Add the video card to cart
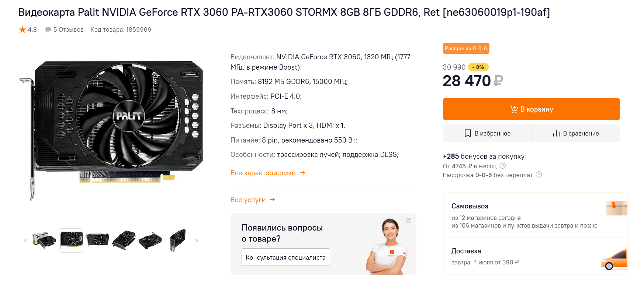This screenshot has width=644, height=281. (x=531, y=109)
